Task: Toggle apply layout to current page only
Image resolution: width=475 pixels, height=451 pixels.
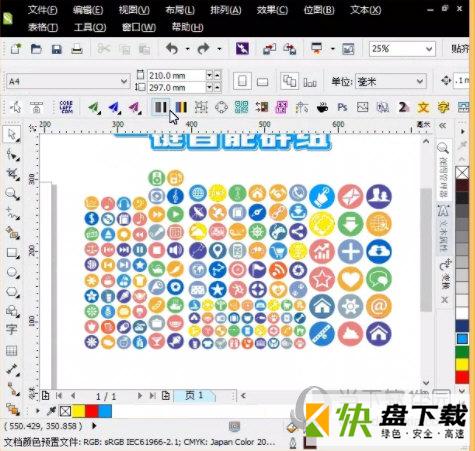Action: tap(310, 82)
